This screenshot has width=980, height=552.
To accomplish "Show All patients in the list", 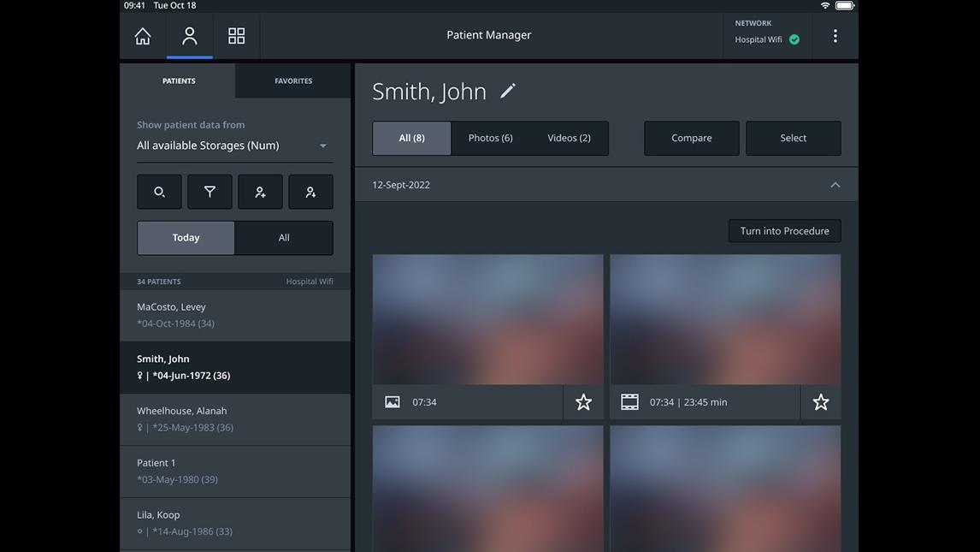I will [x=284, y=238].
